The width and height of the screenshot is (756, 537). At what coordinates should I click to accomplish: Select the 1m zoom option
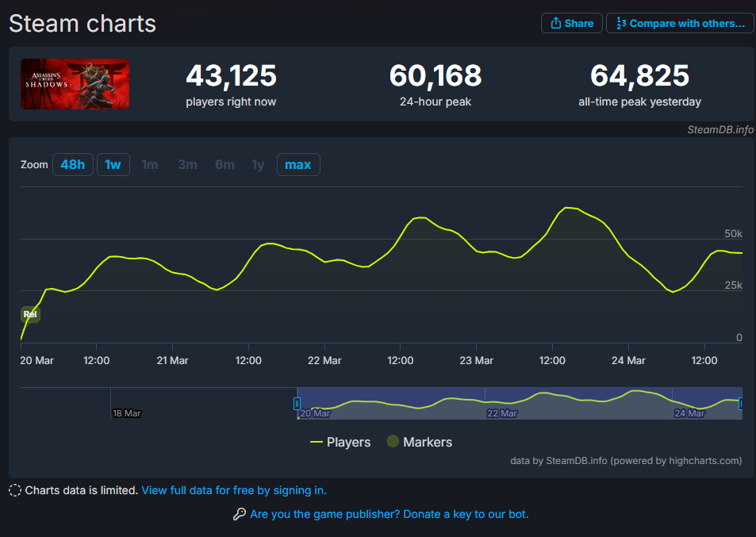(x=149, y=165)
